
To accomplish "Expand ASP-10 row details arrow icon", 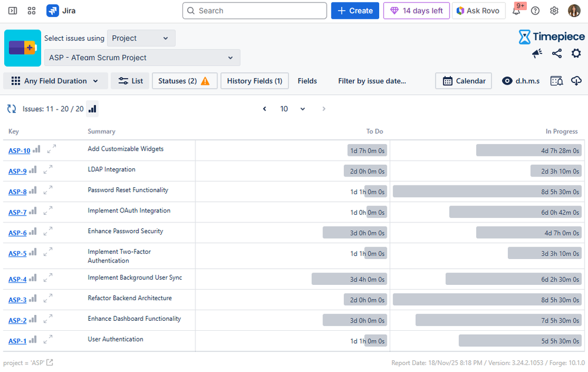I will (52, 150).
